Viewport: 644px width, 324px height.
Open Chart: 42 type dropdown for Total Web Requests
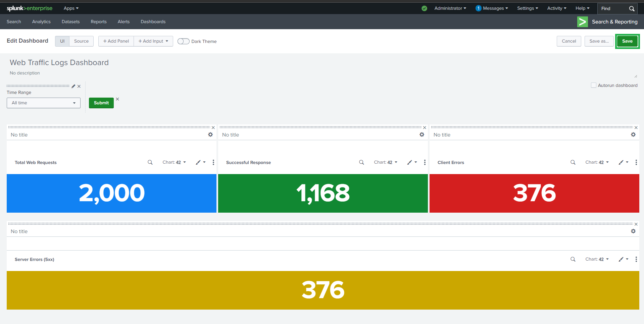174,162
